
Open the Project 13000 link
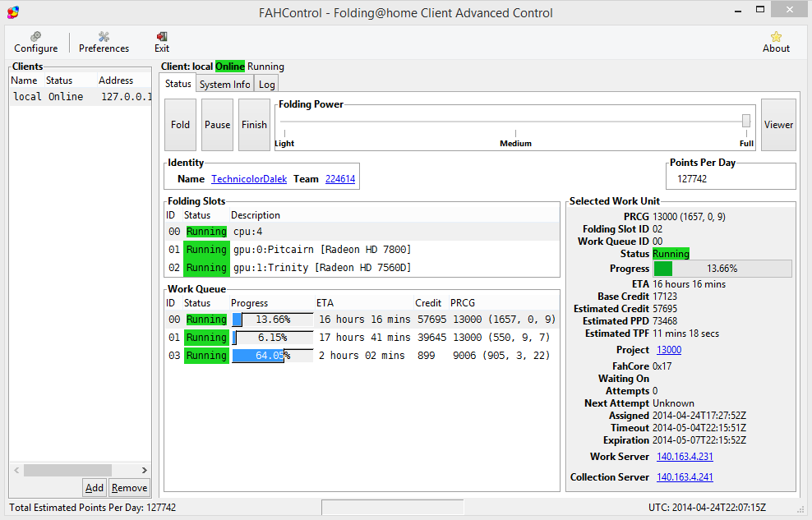[x=668, y=350]
